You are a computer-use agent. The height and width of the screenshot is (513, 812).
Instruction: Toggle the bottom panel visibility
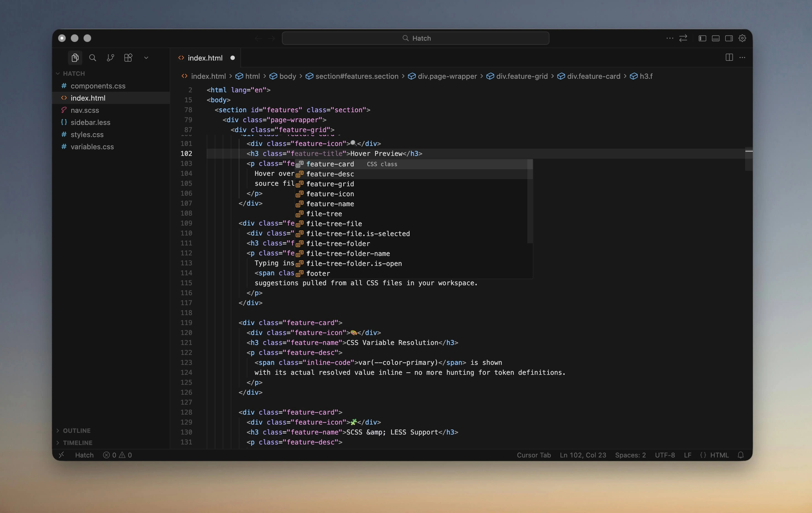click(x=716, y=38)
